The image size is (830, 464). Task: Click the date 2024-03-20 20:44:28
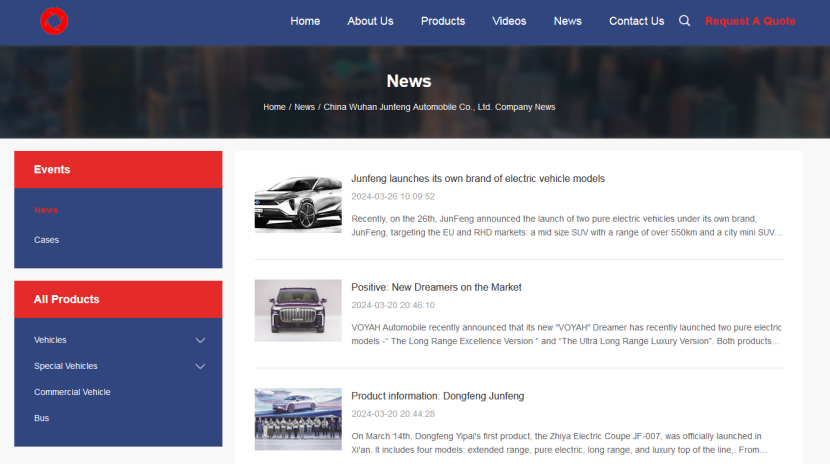393,414
